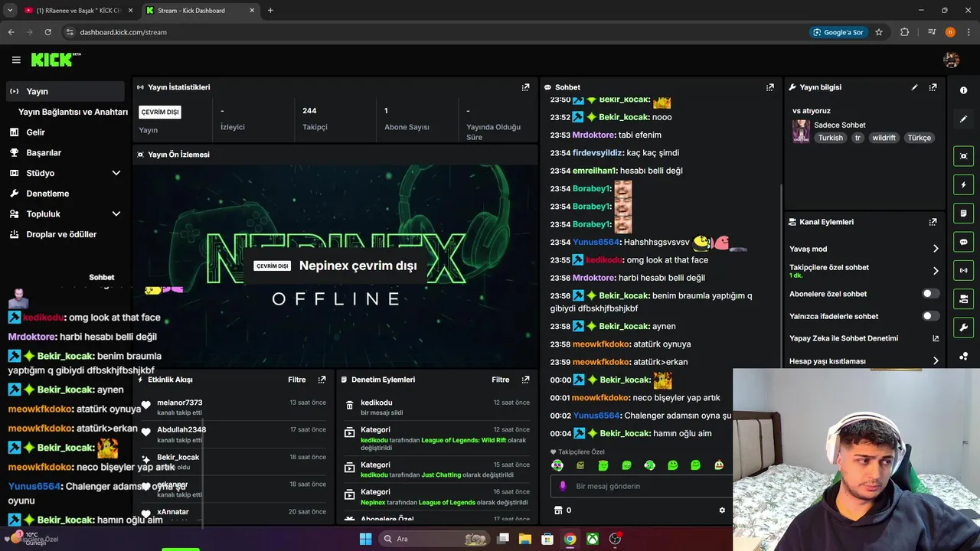Open Filtre in Denetim Eylemleri panel
This screenshot has height=551, width=980.
(x=501, y=380)
